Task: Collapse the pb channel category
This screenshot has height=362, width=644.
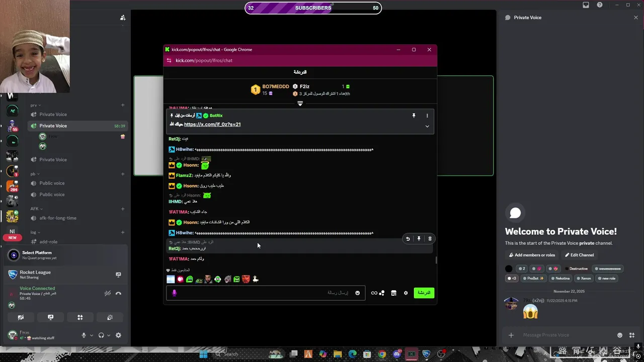Action: tap(35, 174)
